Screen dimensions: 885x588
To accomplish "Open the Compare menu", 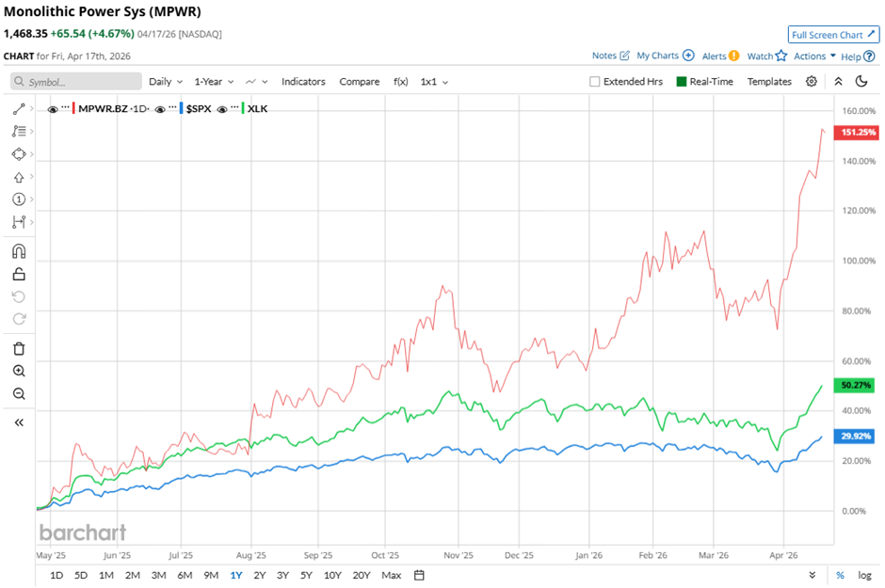I will pos(359,81).
